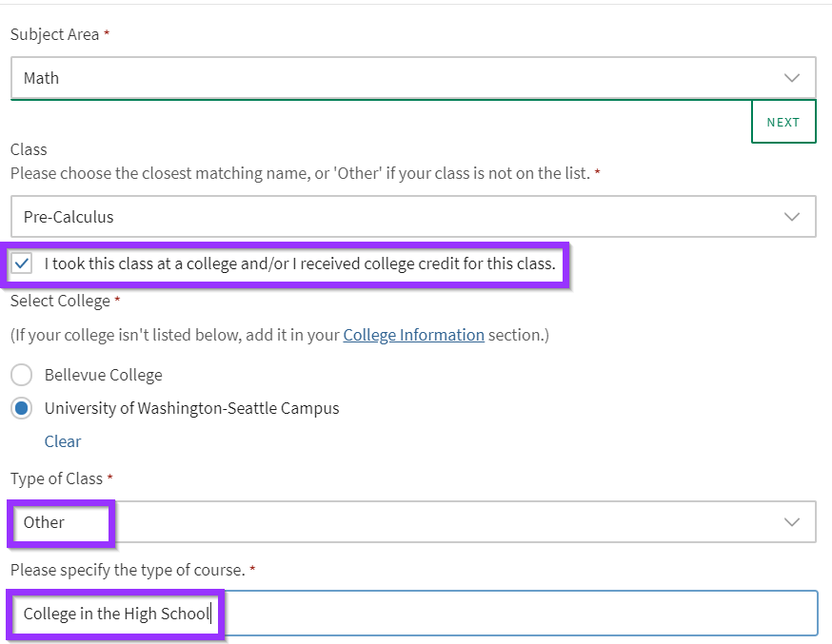Screen dimensions: 832x644
Task: Click the 'Please specify the type of course' label
Action: point(128,570)
